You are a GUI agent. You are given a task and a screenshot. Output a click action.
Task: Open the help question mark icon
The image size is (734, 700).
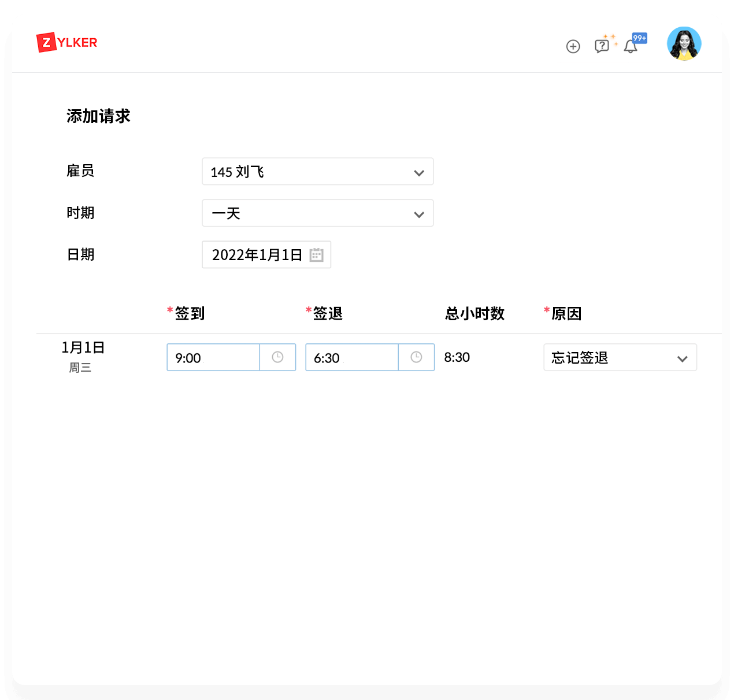602,46
